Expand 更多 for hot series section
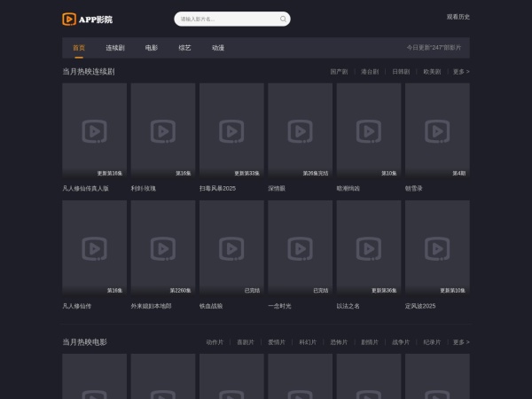 click(461, 71)
